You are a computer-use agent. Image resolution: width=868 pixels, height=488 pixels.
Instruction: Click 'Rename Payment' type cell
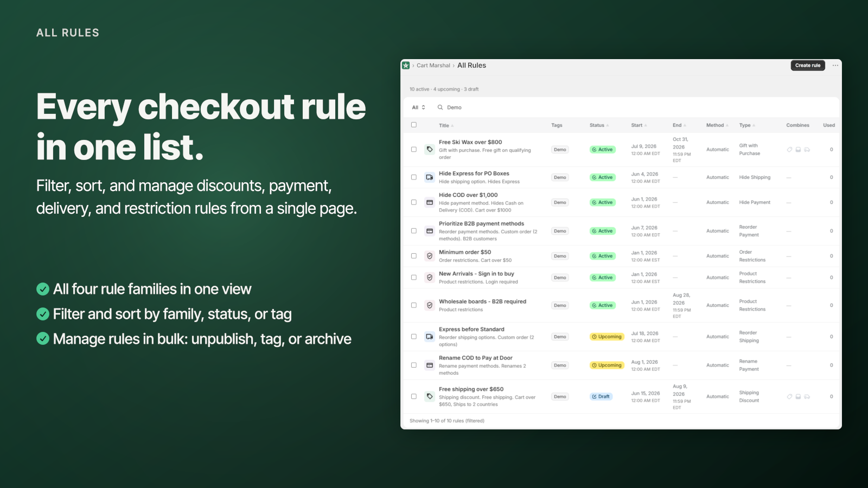tap(749, 365)
